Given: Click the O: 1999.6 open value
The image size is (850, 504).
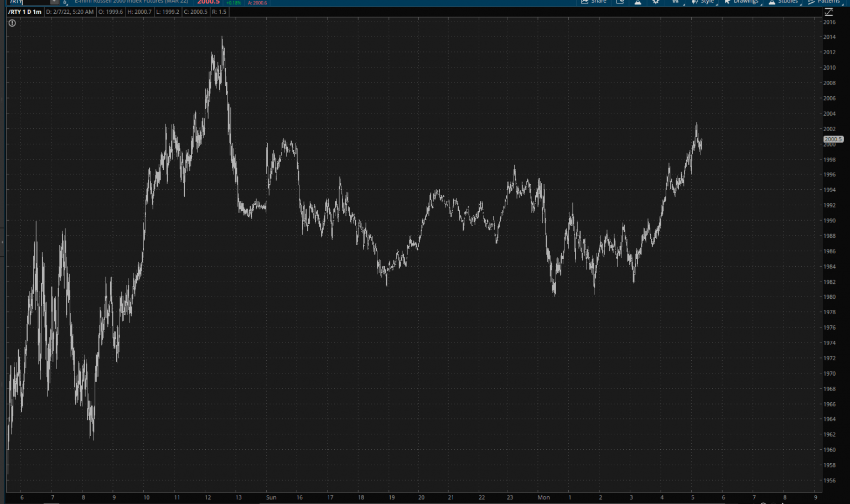Looking at the screenshot, I should (111, 12).
